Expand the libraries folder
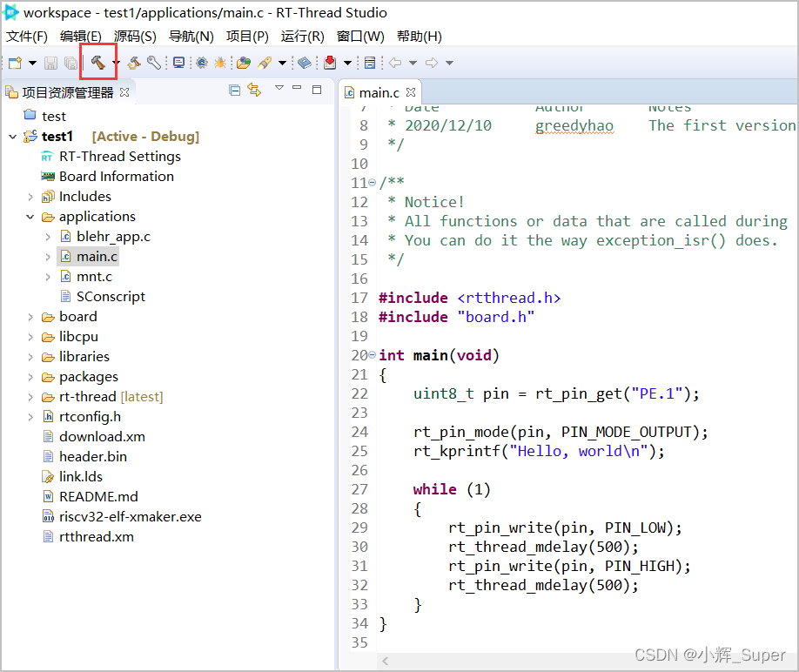The width and height of the screenshot is (799, 672). [30, 357]
